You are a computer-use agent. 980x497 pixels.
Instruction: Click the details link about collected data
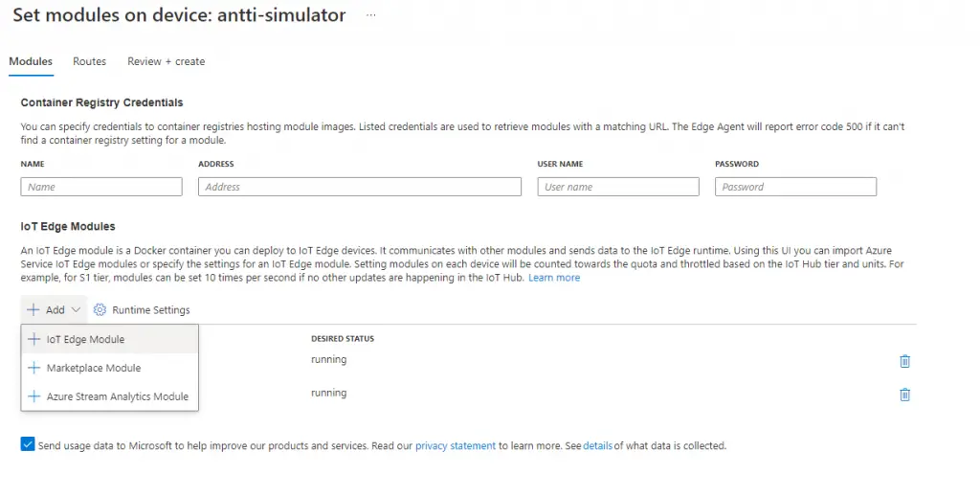click(x=597, y=446)
